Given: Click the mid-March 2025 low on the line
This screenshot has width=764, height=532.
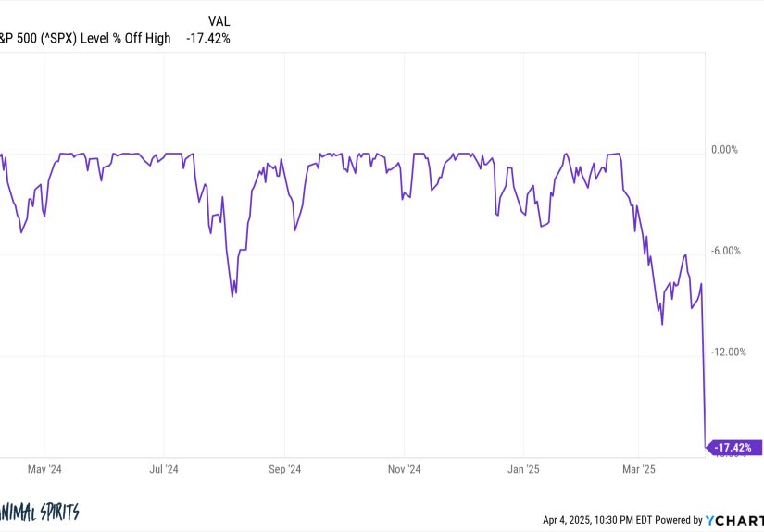Looking at the screenshot, I should [662, 324].
